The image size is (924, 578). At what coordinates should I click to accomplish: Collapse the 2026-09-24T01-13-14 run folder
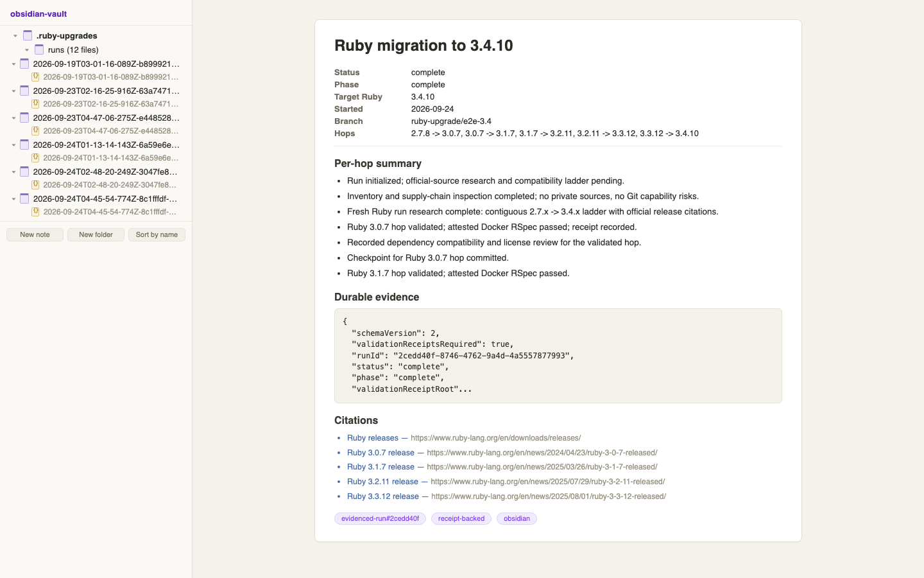click(13, 145)
